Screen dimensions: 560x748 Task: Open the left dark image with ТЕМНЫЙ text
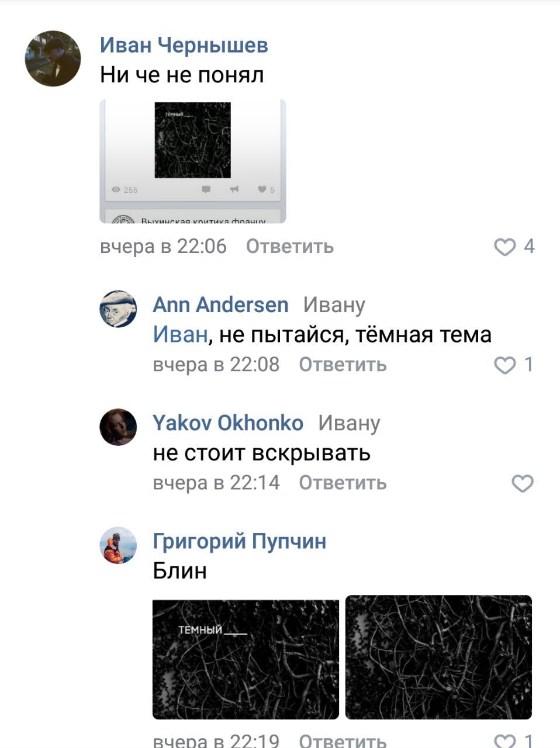coord(246,659)
